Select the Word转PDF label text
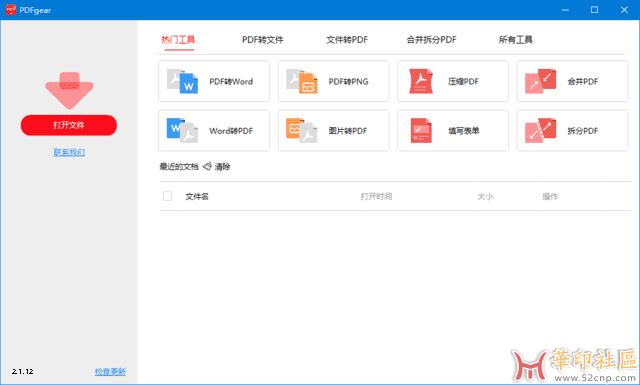Viewport: 640px width, 385px height. (x=231, y=131)
